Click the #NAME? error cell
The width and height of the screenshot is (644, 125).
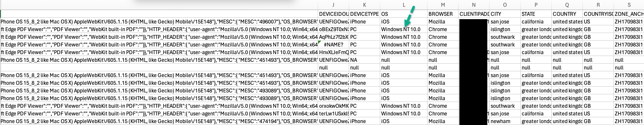[333, 45]
